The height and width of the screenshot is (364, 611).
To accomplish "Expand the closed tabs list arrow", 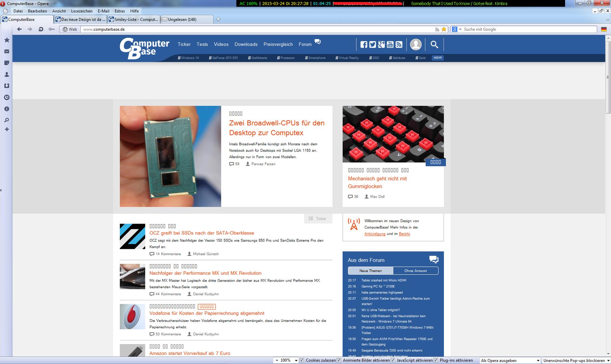I will 608,20.
